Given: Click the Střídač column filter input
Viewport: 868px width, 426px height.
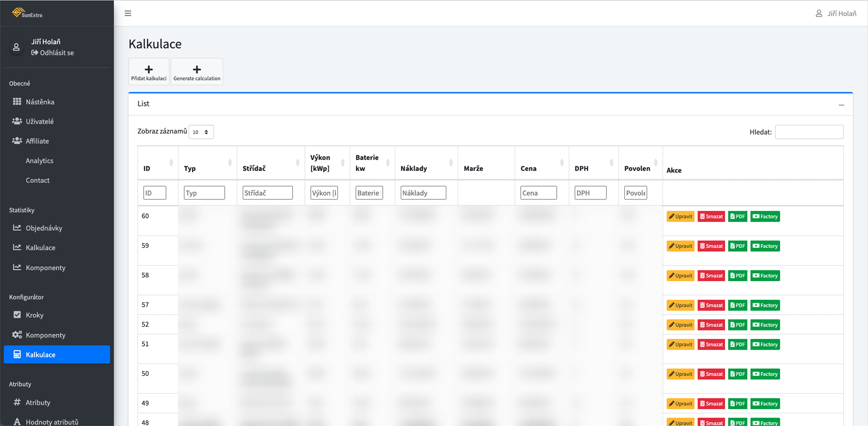Looking at the screenshot, I should click(x=267, y=193).
